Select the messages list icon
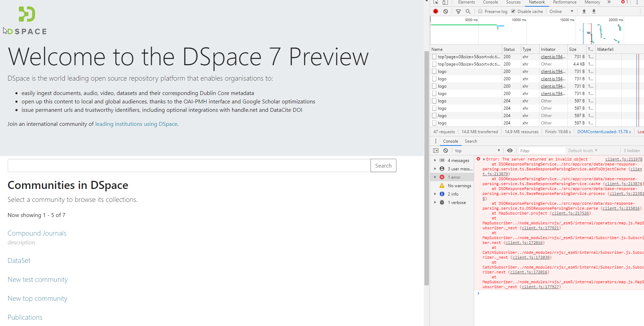Screen dimensions: 644x326 442,160
